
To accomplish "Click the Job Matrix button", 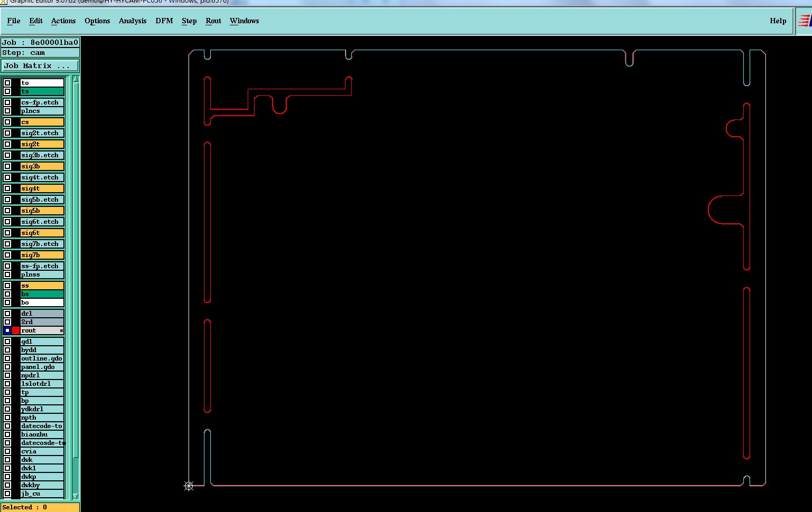I will 40,65.
